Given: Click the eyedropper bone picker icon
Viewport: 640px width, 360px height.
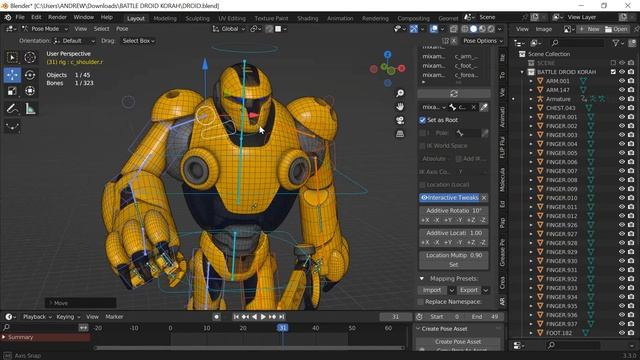Looking at the screenshot, I should (484, 107).
